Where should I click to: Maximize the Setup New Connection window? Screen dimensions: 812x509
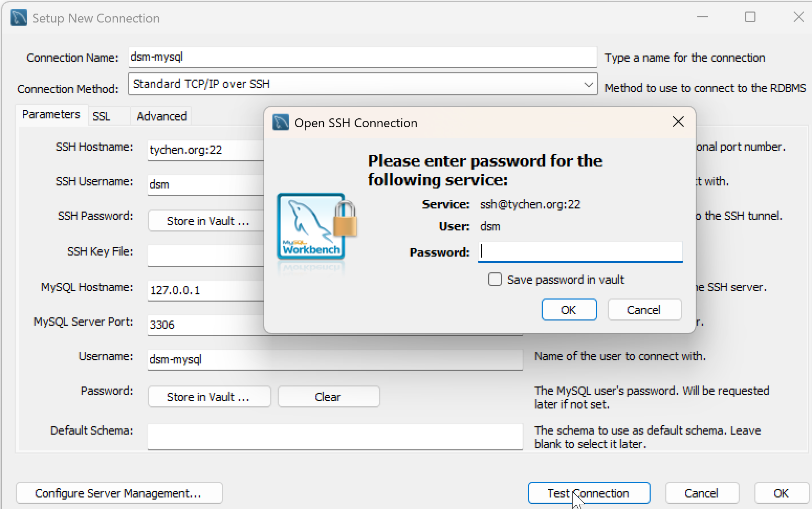tap(750, 17)
